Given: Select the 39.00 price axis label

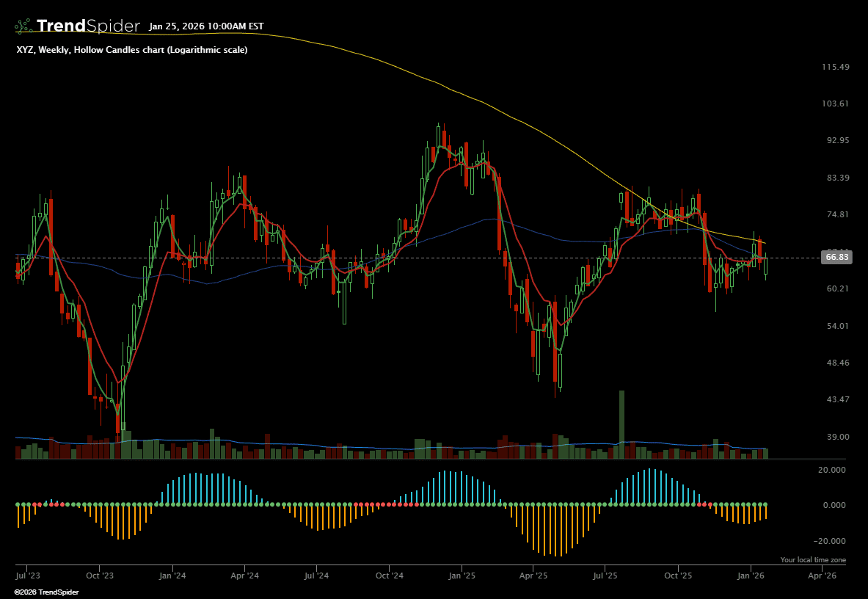Looking at the screenshot, I should 836,437.
